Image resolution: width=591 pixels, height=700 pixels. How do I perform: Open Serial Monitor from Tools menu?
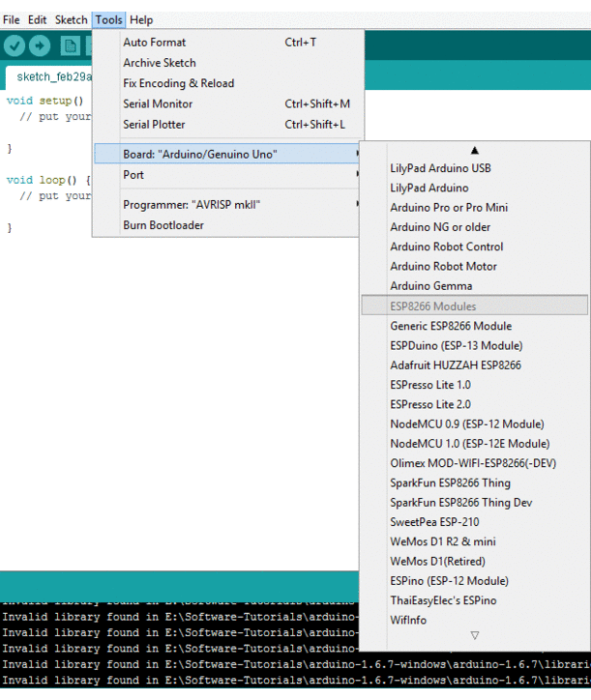[158, 103]
